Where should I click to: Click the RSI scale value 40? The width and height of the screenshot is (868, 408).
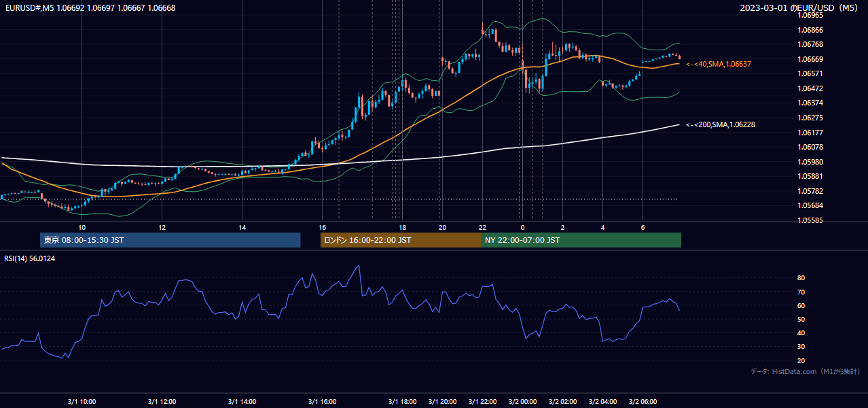[801, 333]
